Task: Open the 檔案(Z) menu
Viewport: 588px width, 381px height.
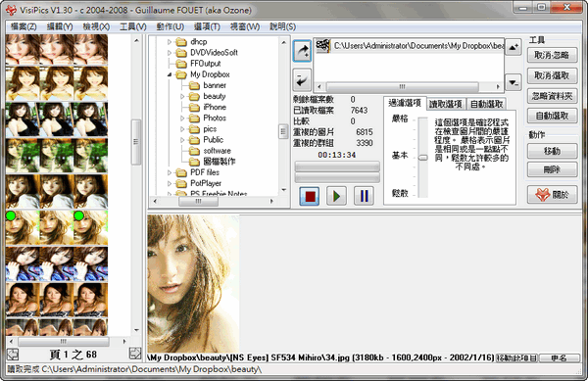Action: (x=24, y=26)
